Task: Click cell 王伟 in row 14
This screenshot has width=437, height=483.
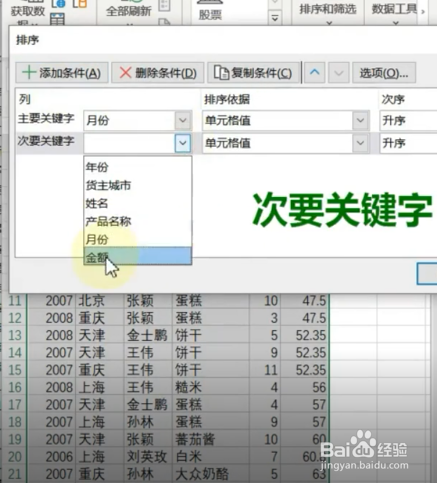Action: coord(148,353)
